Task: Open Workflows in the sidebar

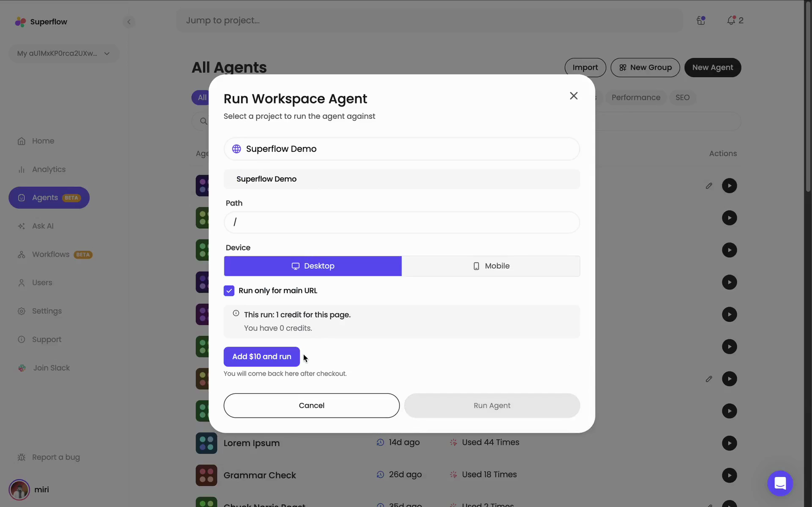Action: (55, 255)
